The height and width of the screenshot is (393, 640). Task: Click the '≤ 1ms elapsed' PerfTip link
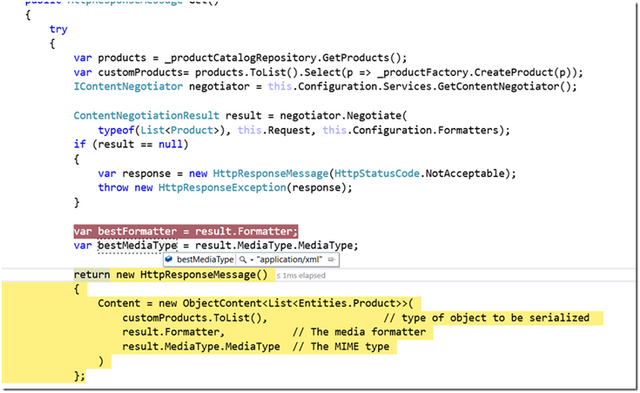click(x=301, y=275)
